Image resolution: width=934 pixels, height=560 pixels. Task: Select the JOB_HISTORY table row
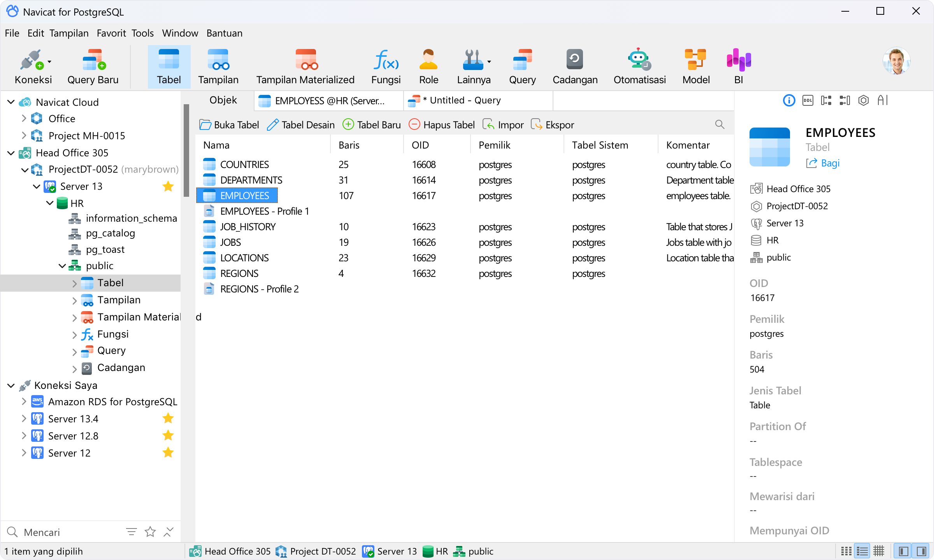click(465, 227)
